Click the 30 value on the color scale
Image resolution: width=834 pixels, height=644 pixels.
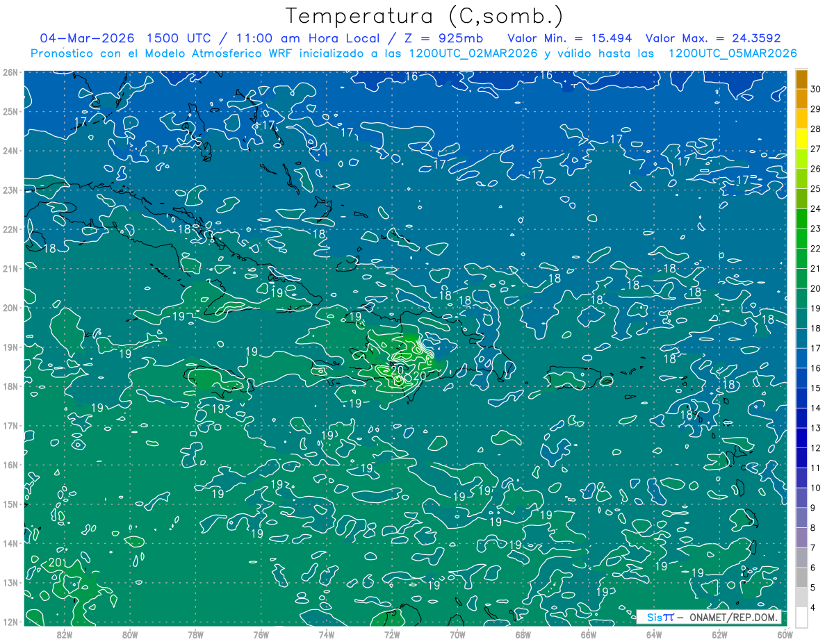(x=815, y=89)
